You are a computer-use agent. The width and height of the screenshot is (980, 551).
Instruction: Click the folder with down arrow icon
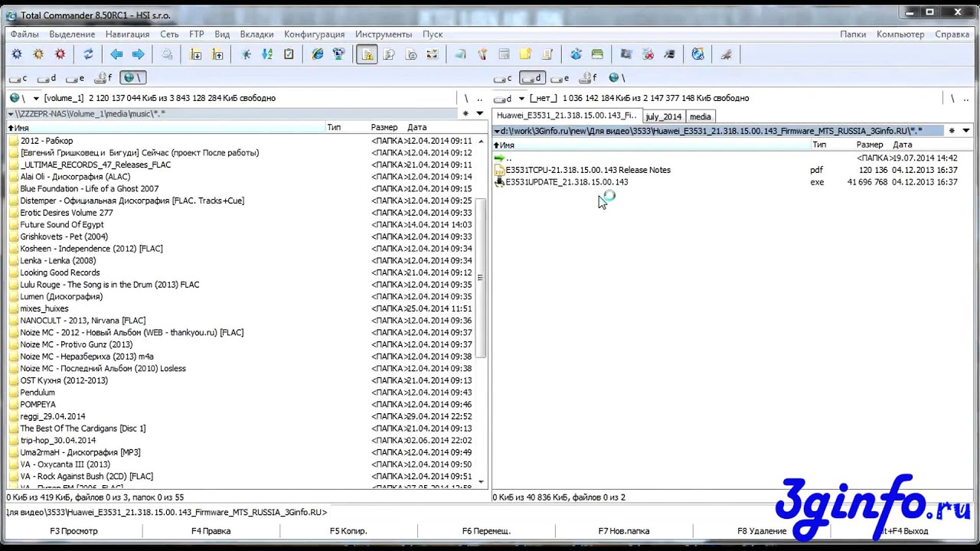click(x=196, y=54)
